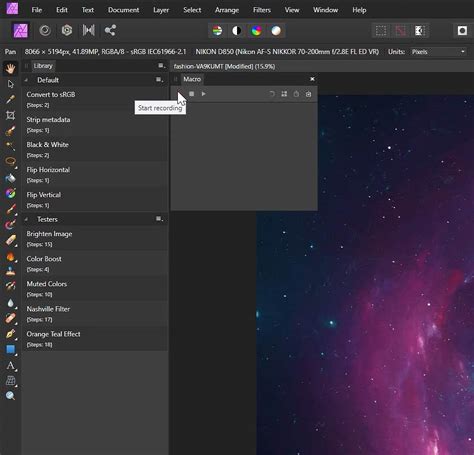Apply Auto White Balance sphere icon
Viewport: 474px width, 455px height.
(x=276, y=31)
